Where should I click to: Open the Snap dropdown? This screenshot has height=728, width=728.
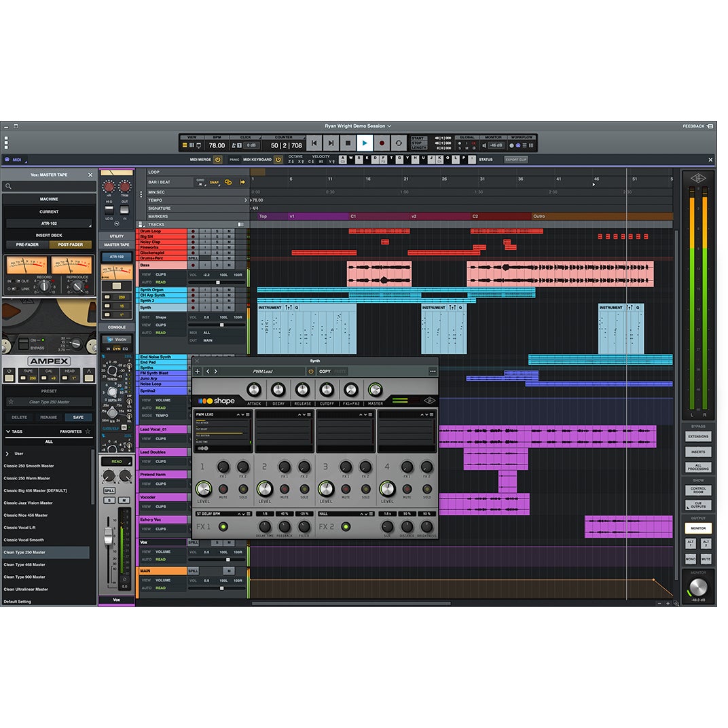[215, 183]
